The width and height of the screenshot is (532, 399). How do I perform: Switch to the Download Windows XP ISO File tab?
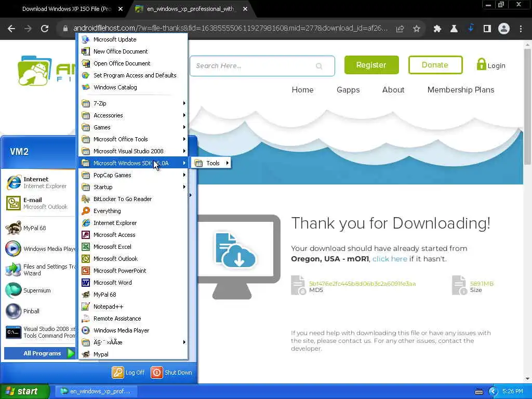coord(66,9)
